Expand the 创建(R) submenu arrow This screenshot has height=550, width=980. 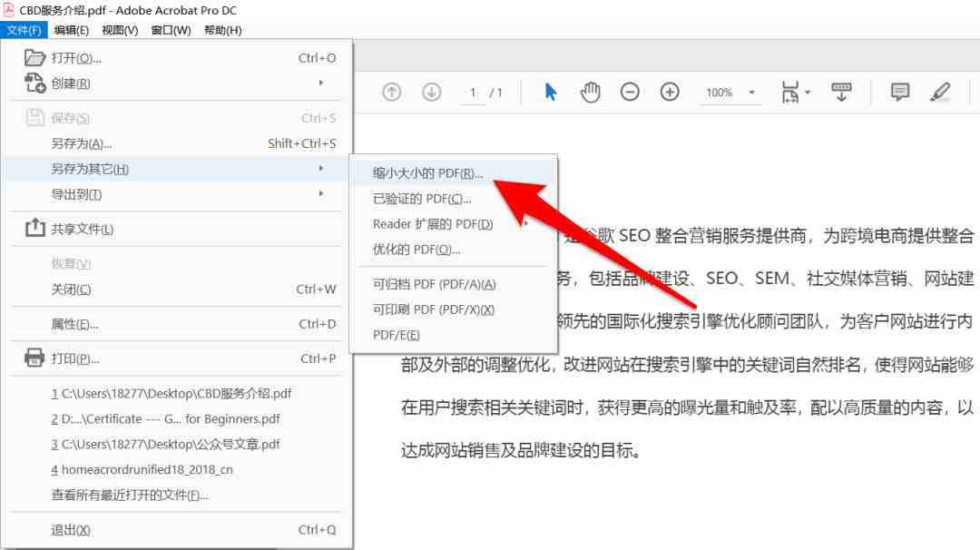[x=321, y=83]
